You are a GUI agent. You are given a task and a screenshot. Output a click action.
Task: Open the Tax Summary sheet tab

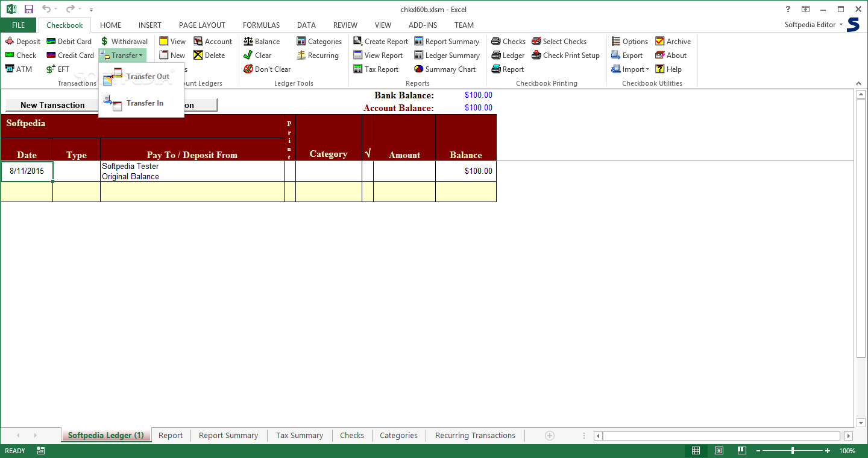coord(300,436)
